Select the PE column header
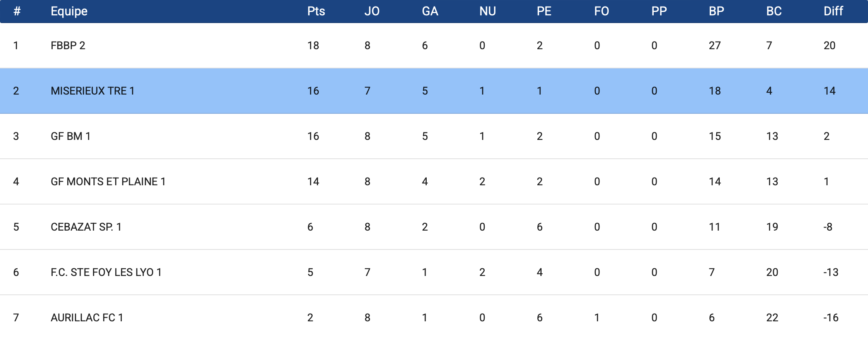Viewport: 868px width, 339px height. pyautogui.click(x=544, y=11)
